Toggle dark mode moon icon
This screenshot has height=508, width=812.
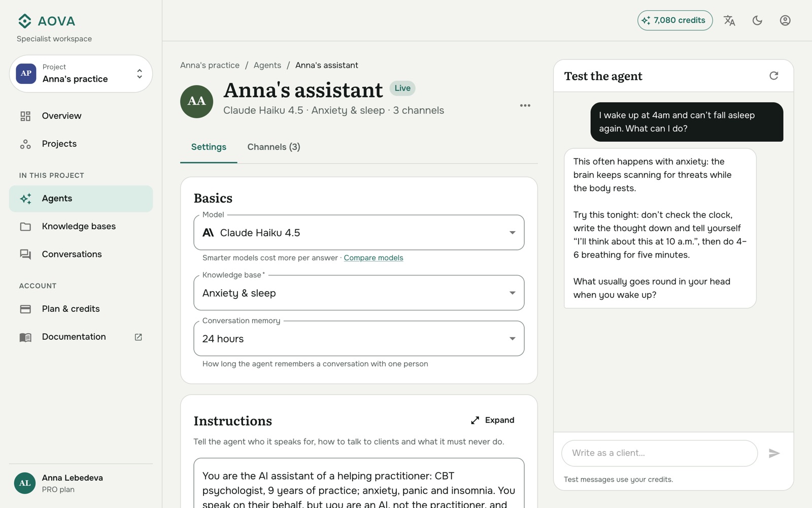(757, 20)
